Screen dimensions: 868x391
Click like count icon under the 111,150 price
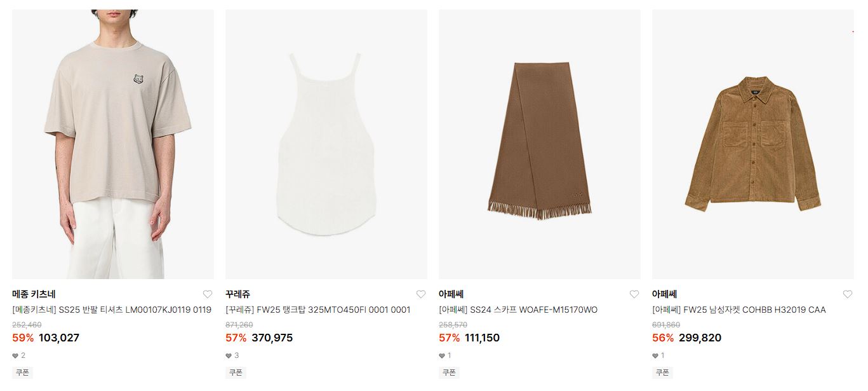click(442, 356)
